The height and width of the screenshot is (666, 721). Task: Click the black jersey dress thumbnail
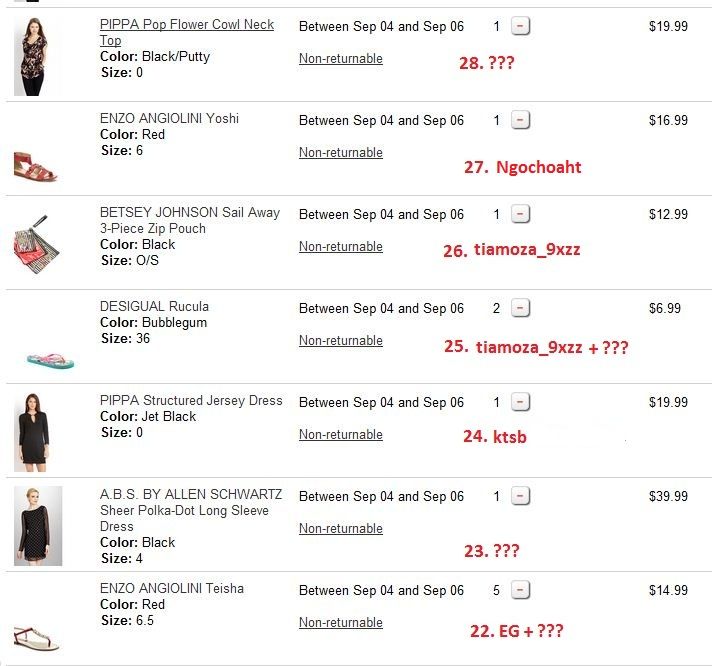tap(37, 431)
